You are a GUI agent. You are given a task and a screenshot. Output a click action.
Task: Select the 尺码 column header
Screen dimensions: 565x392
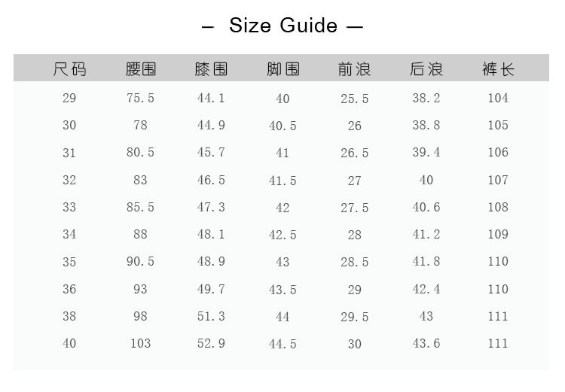click(69, 69)
